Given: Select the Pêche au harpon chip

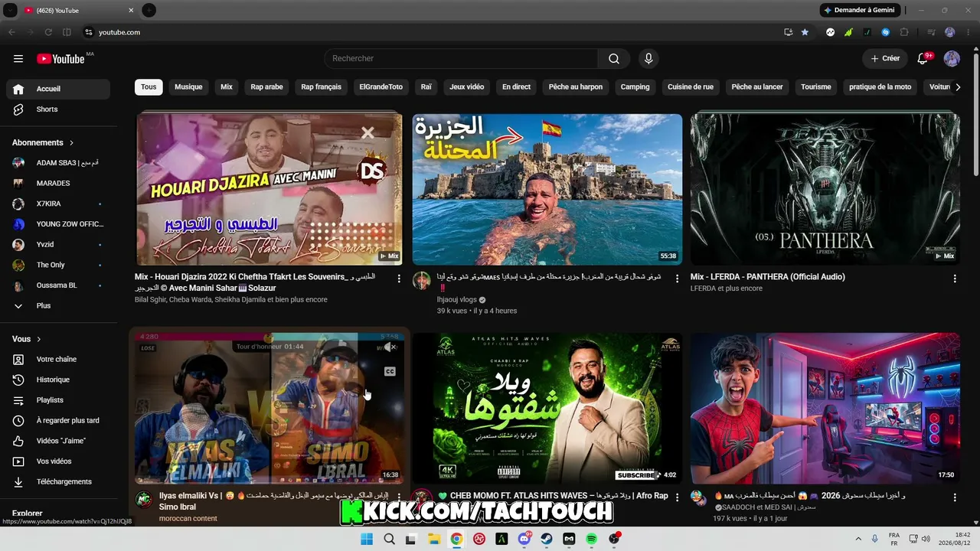Looking at the screenshot, I should [576, 87].
